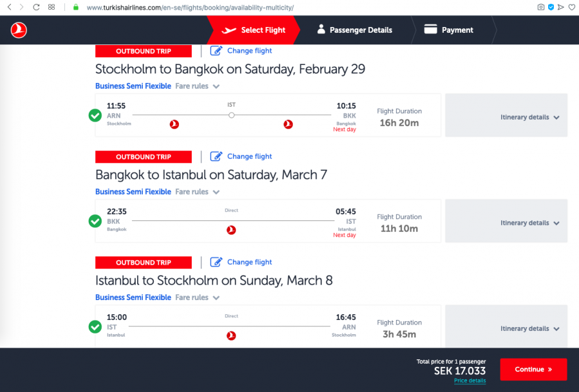Take a snapshot with the camera icon
The image size is (579, 392).
pos(541,7)
